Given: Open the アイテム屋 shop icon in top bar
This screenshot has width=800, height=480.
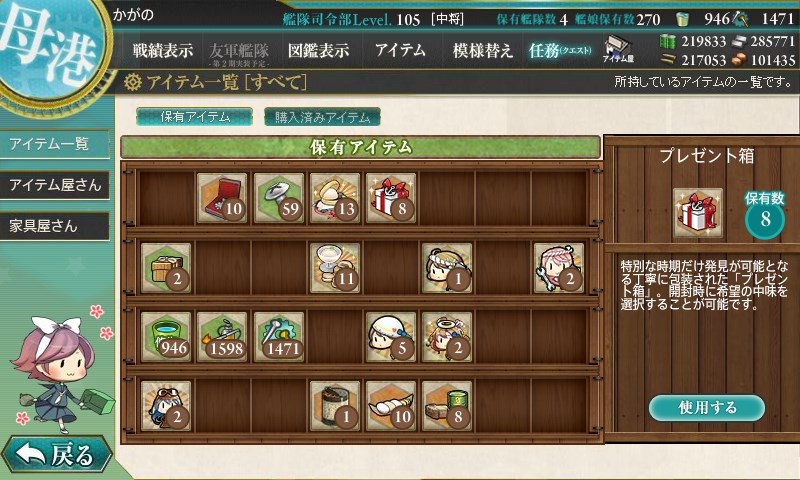Looking at the screenshot, I should pyautogui.click(x=618, y=49).
